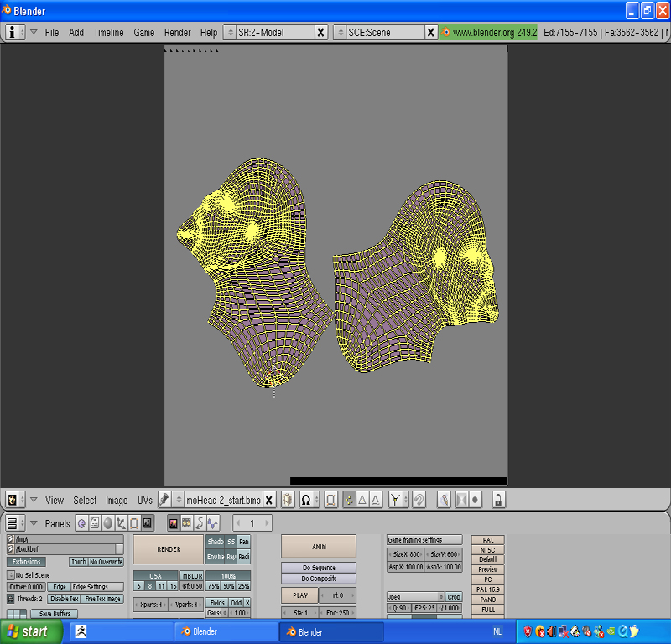Open the www.blender.org link
The height and width of the screenshot is (644, 671).
(x=488, y=33)
